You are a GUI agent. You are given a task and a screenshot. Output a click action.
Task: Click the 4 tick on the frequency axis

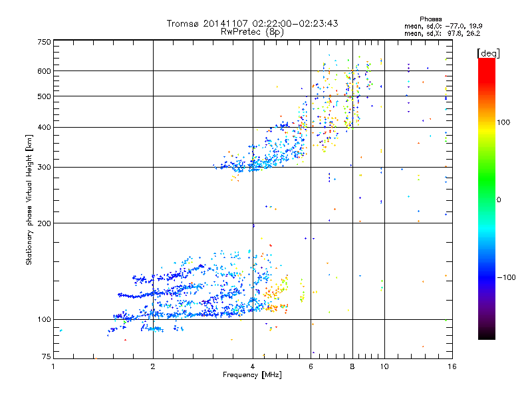coord(253,366)
